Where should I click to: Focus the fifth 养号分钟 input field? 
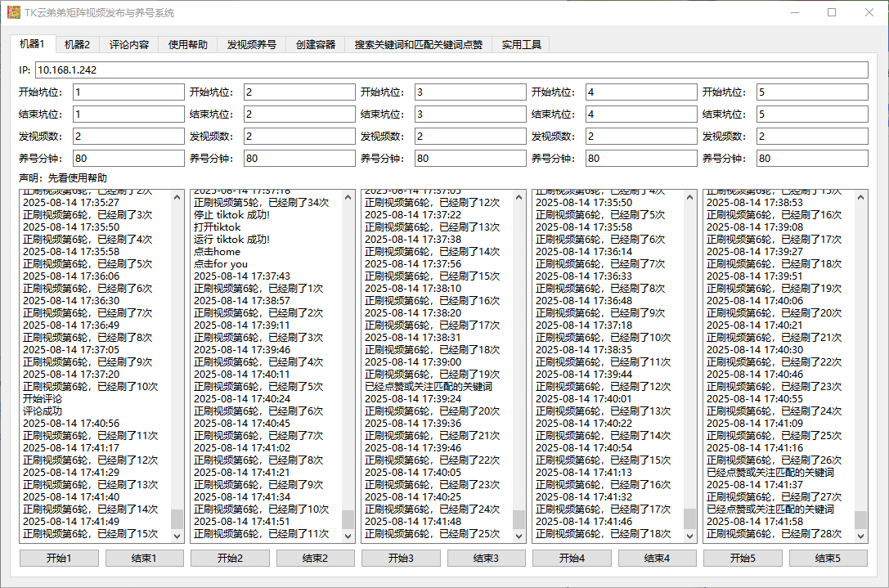(812, 158)
